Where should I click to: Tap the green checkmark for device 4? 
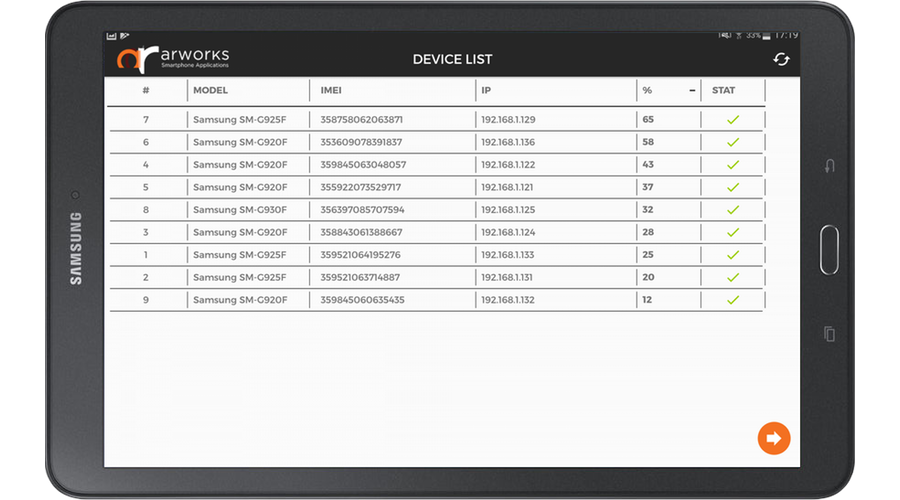click(x=733, y=165)
